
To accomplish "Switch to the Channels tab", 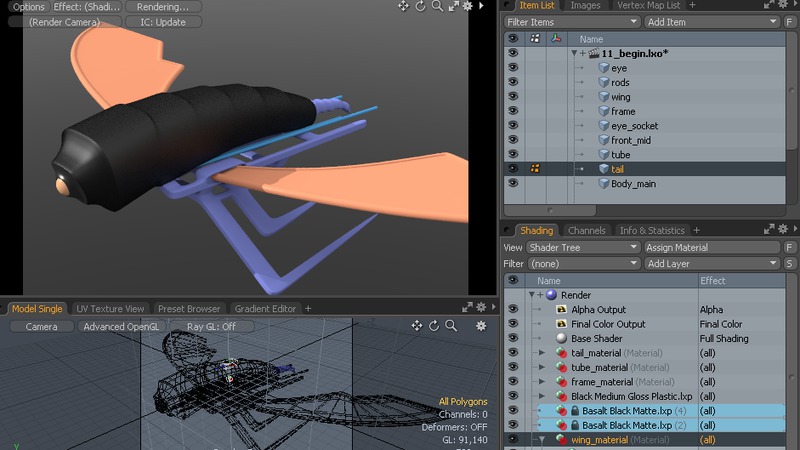I will coord(586,231).
